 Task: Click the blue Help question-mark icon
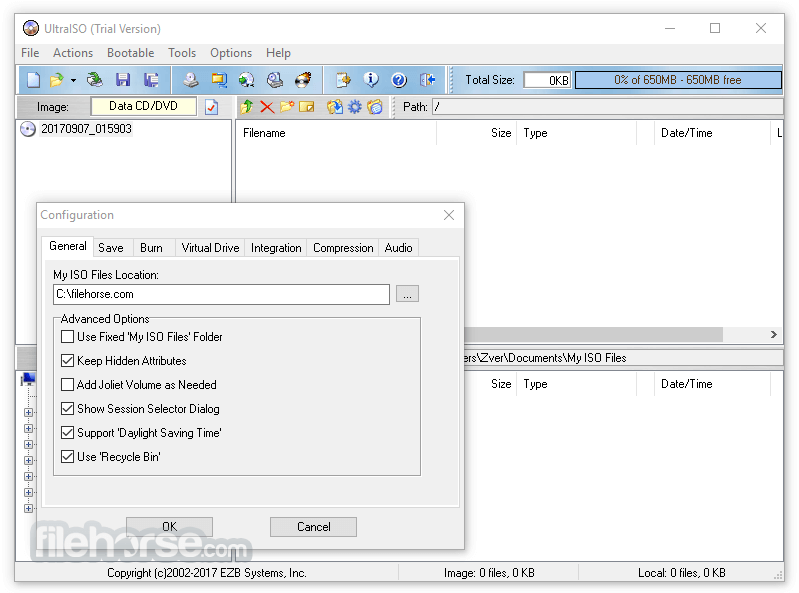pyautogui.click(x=399, y=80)
